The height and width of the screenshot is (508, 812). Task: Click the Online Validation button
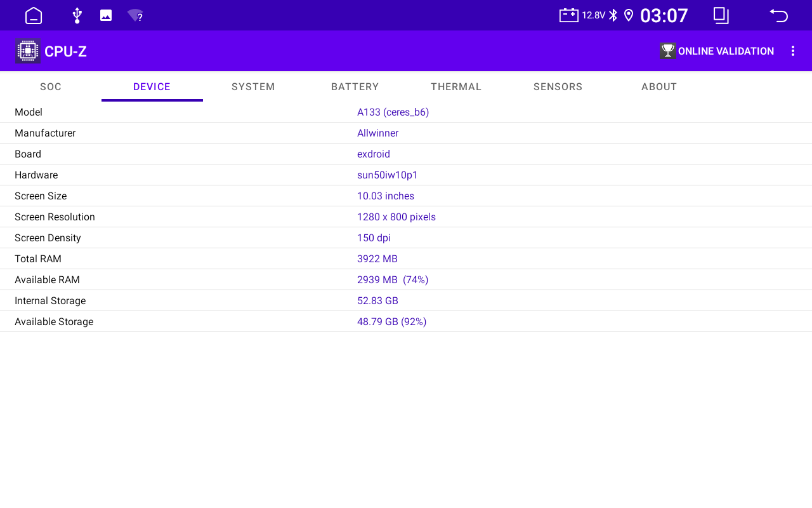pyautogui.click(x=717, y=51)
